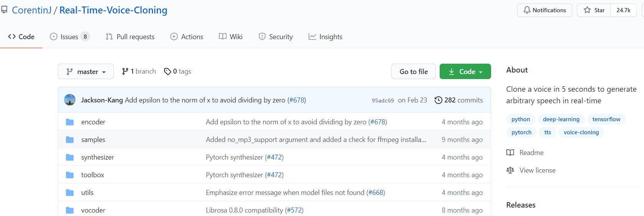Open the encoder folder name
644x216 pixels.
(x=93, y=122)
